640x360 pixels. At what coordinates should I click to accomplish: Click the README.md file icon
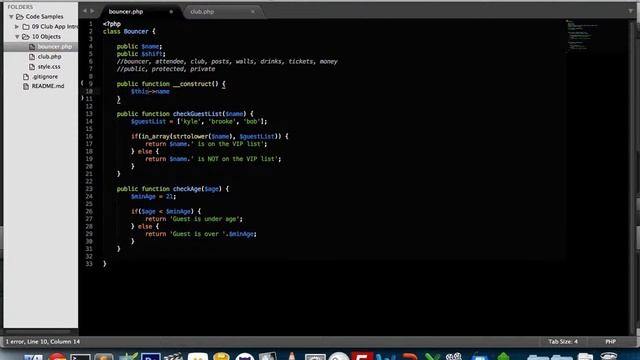tap(26, 86)
